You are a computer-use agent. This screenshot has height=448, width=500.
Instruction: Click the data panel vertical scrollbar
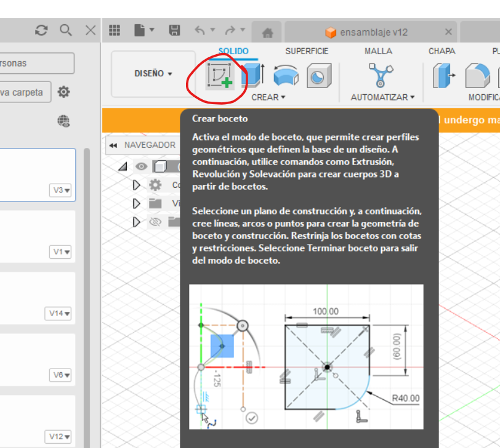tap(87, 297)
